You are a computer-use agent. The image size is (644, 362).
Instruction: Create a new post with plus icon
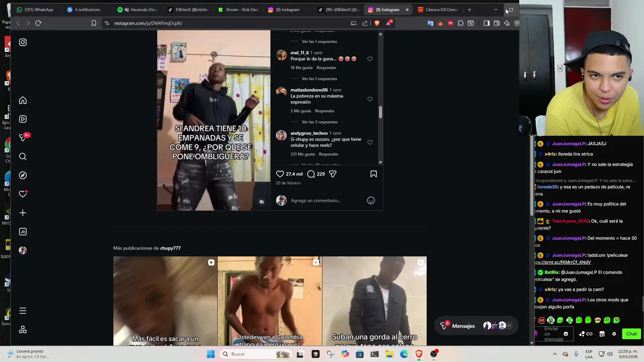[x=23, y=213]
